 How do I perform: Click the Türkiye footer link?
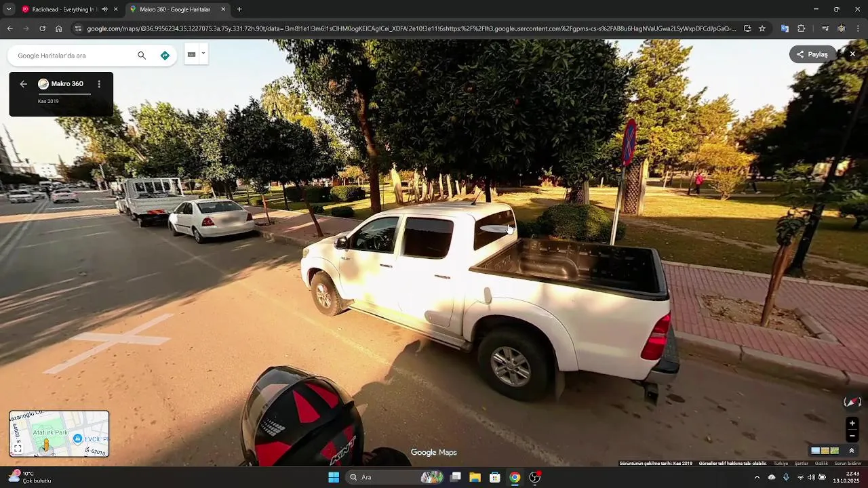(781, 464)
